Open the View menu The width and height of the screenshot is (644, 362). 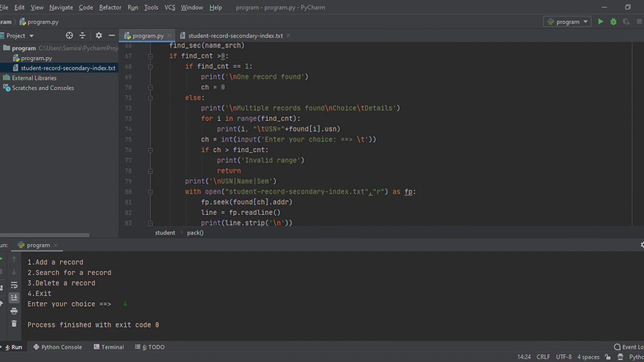(x=37, y=8)
